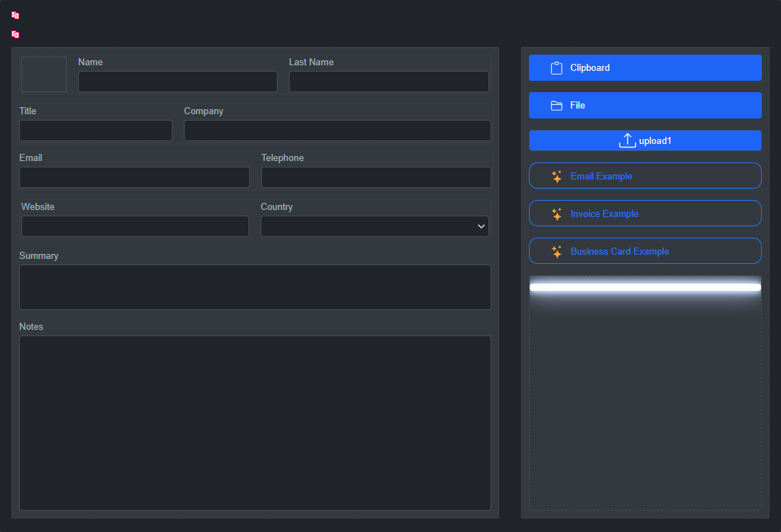Click the 'Telephone' field label
Viewport: 781px width, 532px height.
(283, 158)
